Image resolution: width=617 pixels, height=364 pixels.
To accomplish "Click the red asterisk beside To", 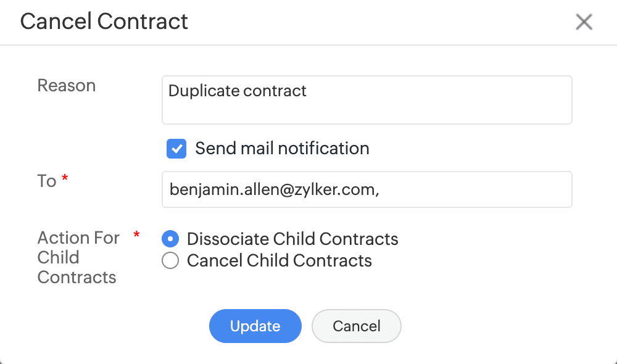I will point(65,178).
